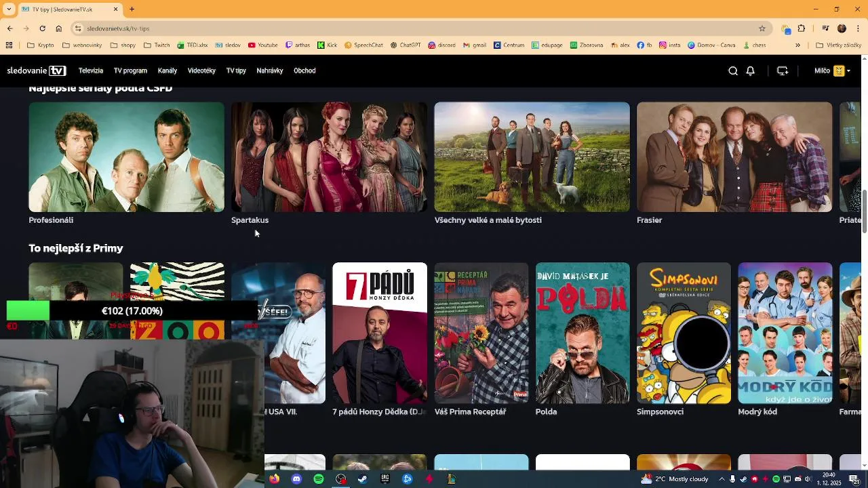
Task: Open Discord from the taskbar
Action: (296, 479)
